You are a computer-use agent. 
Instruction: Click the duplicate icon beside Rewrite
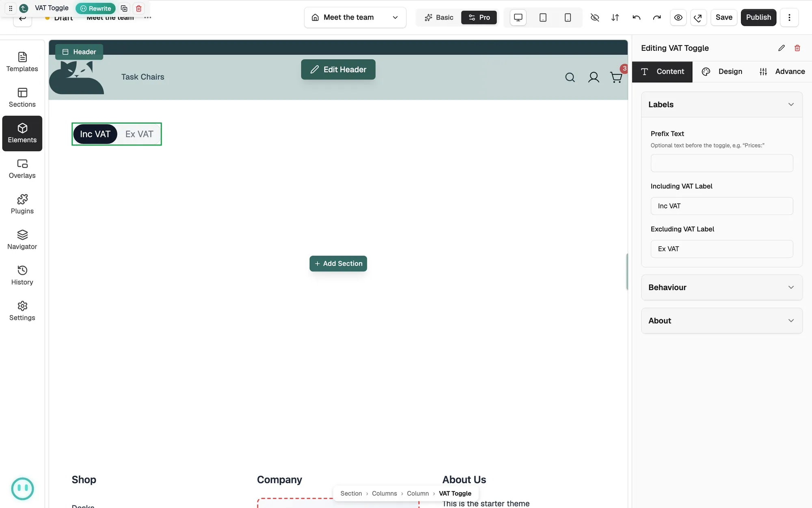pyautogui.click(x=124, y=8)
